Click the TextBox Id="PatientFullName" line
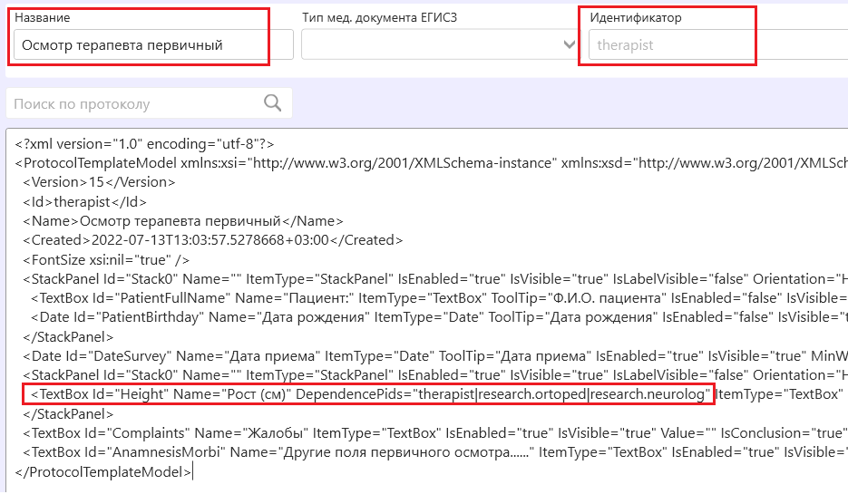This screenshot has width=848, height=504. click(x=439, y=298)
